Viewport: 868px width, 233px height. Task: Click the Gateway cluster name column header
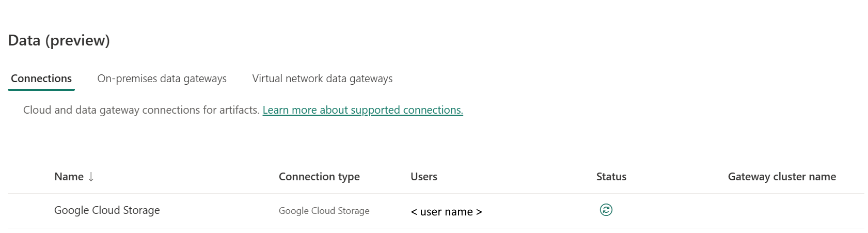[782, 177]
